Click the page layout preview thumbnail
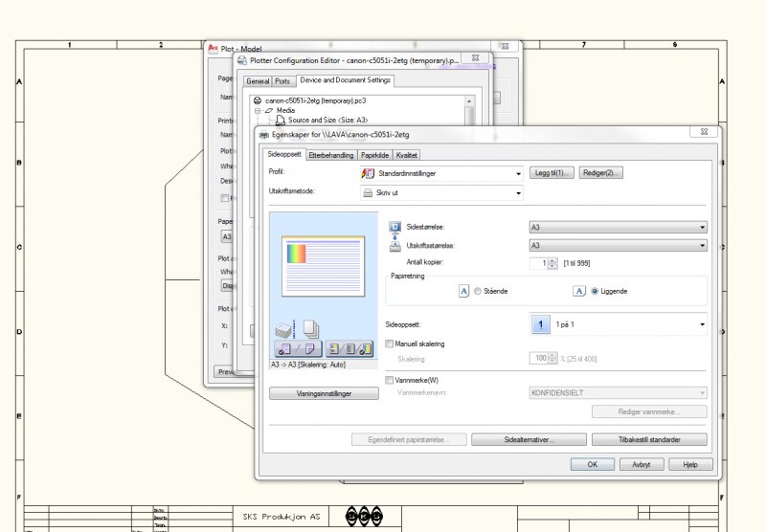The height and width of the screenshot is (532, 766). coord(323,266)
